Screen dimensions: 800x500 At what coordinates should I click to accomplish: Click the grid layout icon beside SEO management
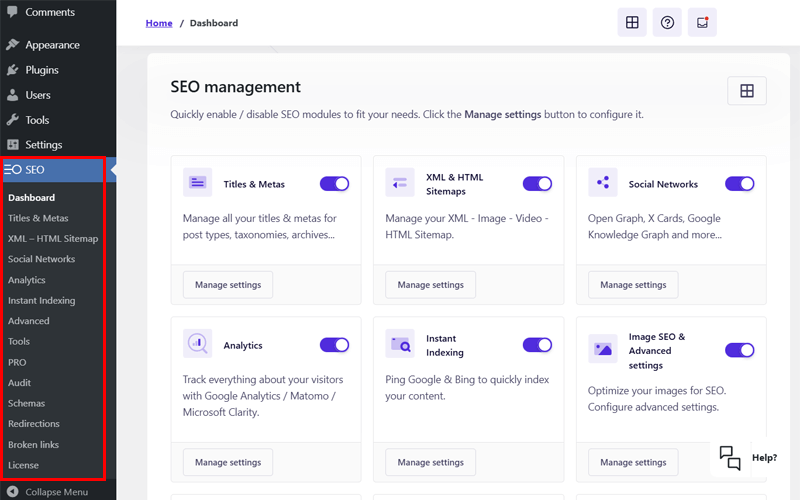tap(747, 91)
